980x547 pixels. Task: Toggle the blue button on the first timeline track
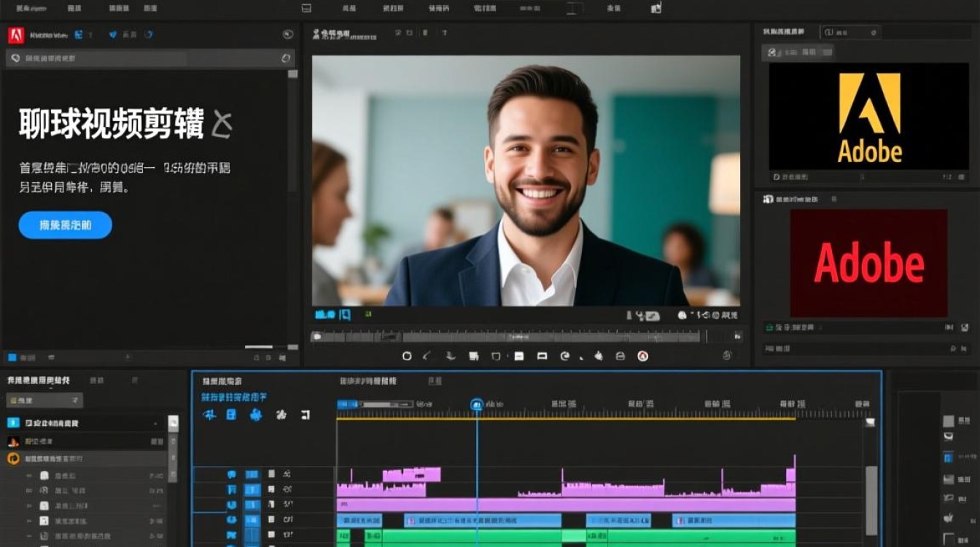[252, 474]
